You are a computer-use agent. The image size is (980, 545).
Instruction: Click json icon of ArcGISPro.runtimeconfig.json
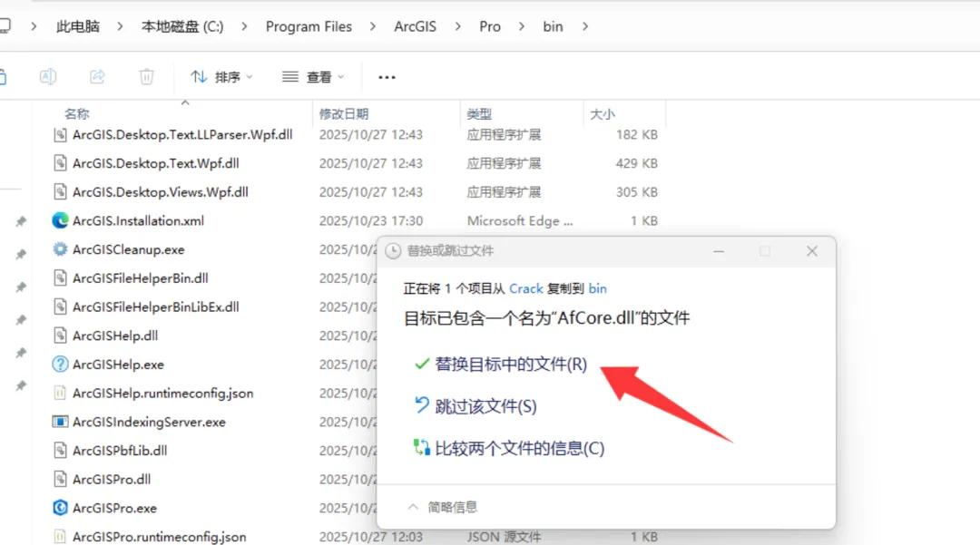point(60,536)
